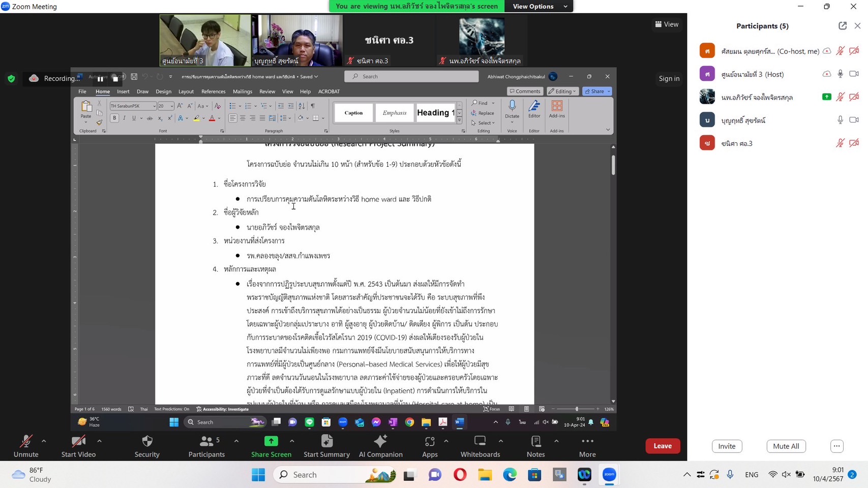The image size is (868, 488).
Task: Click the Share button in Word
Action: coord(597,91)
